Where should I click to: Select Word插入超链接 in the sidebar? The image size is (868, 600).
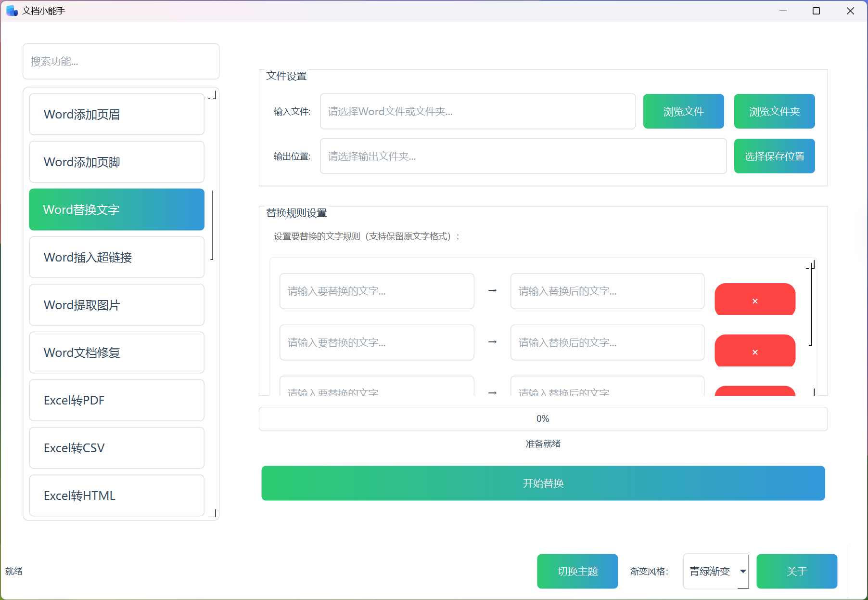[116, 257]
